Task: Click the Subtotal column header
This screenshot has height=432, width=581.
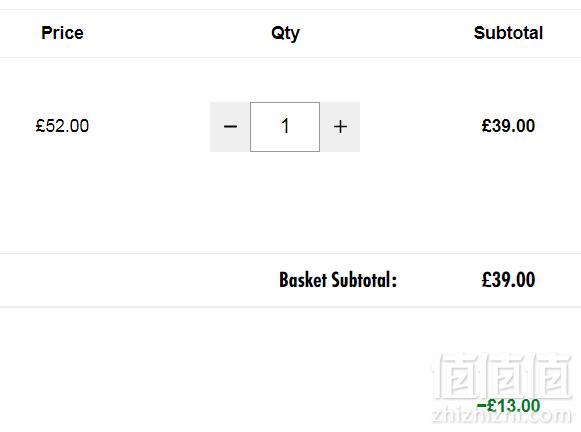Action: click(508, 33)
